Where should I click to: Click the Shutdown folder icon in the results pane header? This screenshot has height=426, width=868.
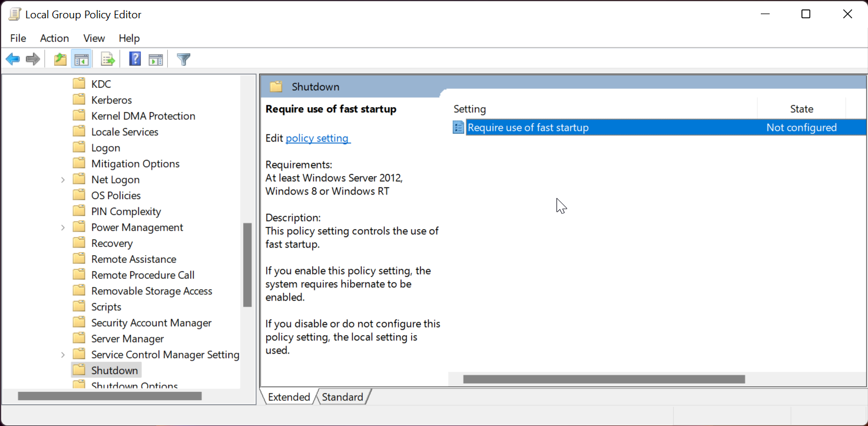[x=276, y=86]
